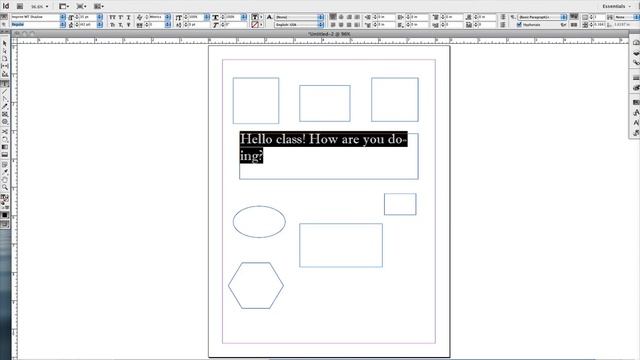
Task: Open the Links panel icon in dock
Action: [636, 62]
